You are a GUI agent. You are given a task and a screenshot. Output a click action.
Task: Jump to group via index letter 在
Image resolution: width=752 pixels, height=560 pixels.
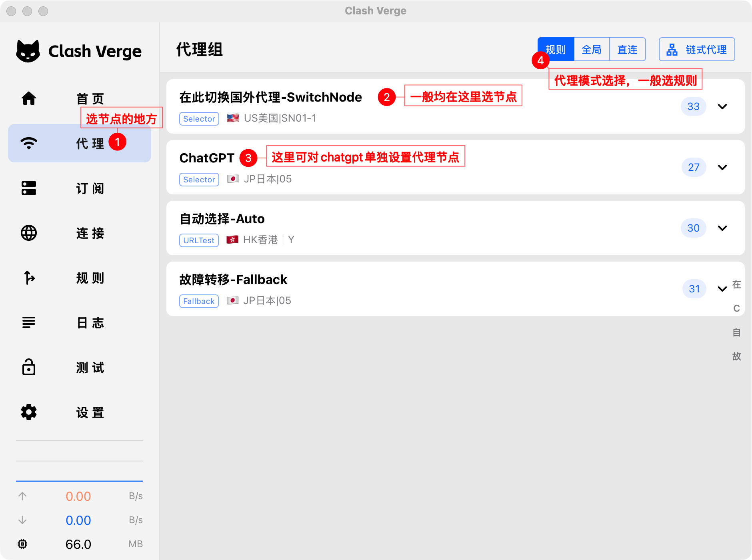click(737, 284)
